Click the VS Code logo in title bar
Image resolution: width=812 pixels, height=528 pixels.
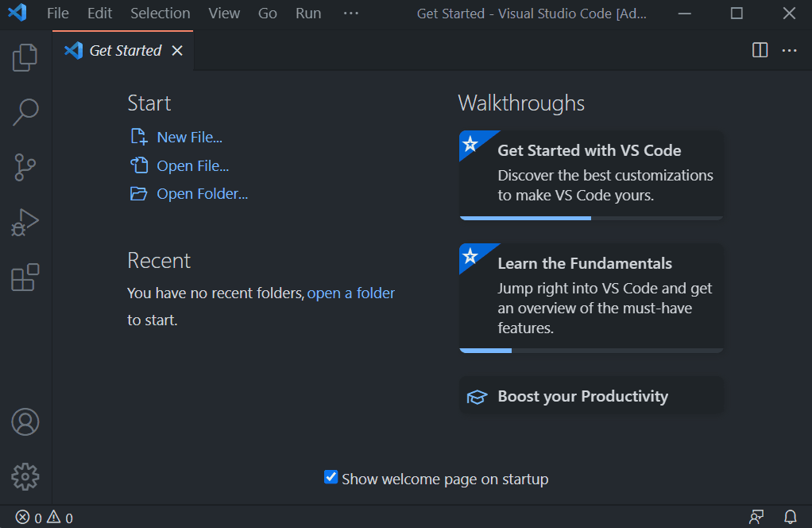pos(17,13)
